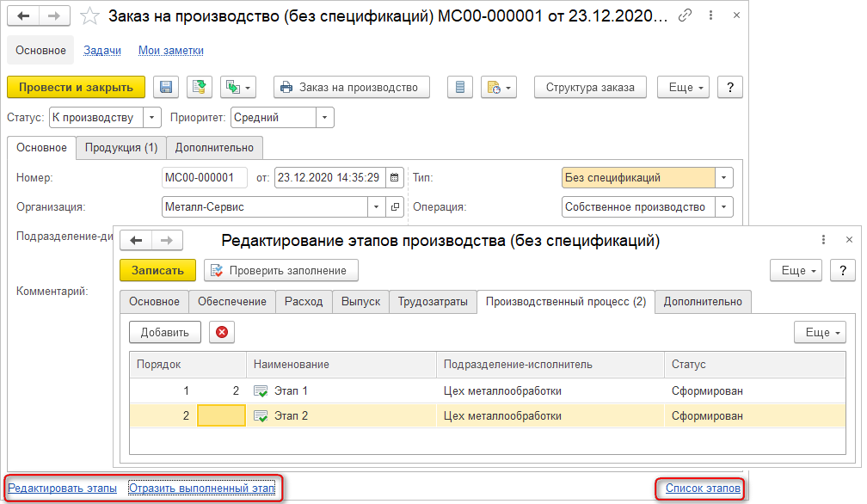Click Статус column header in table
The height and width of the screenshot is (504, 867).
755,364
